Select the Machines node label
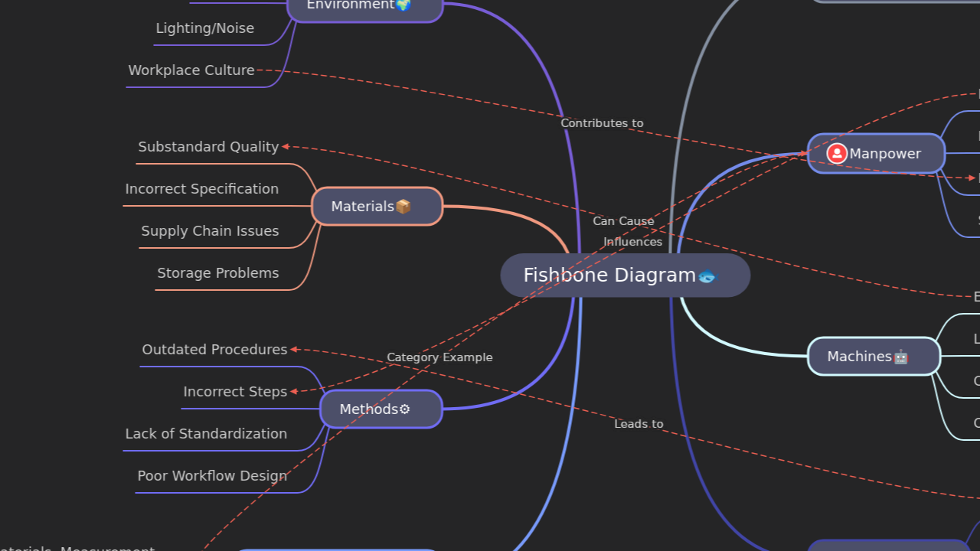 [859, 357]
